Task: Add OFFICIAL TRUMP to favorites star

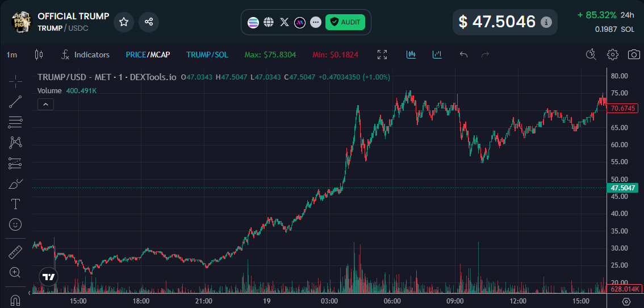Action: pos(124,22)
